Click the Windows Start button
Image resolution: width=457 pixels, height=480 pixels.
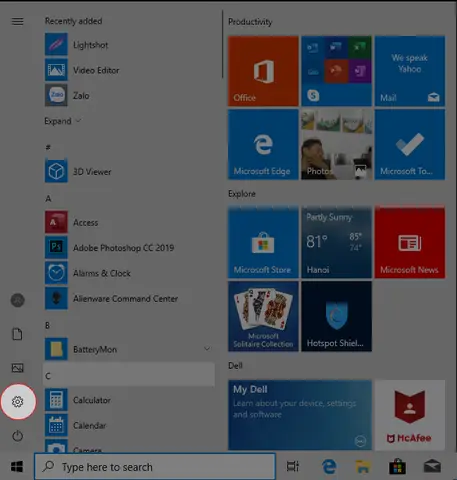[17, 467]
